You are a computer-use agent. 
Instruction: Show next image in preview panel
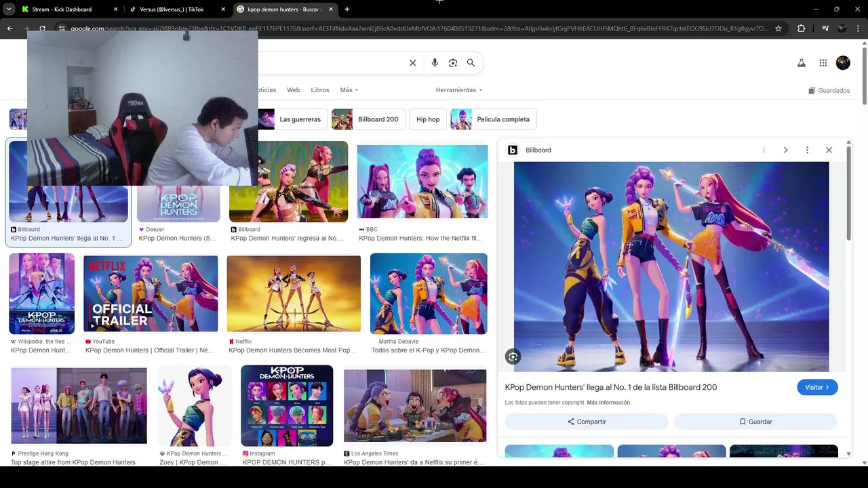pos(785,150)
